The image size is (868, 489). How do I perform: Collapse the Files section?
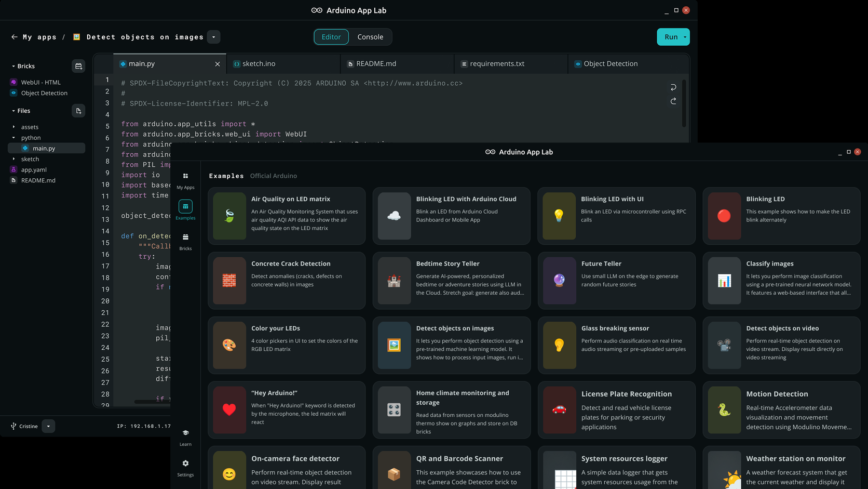(x=13, y=111)
